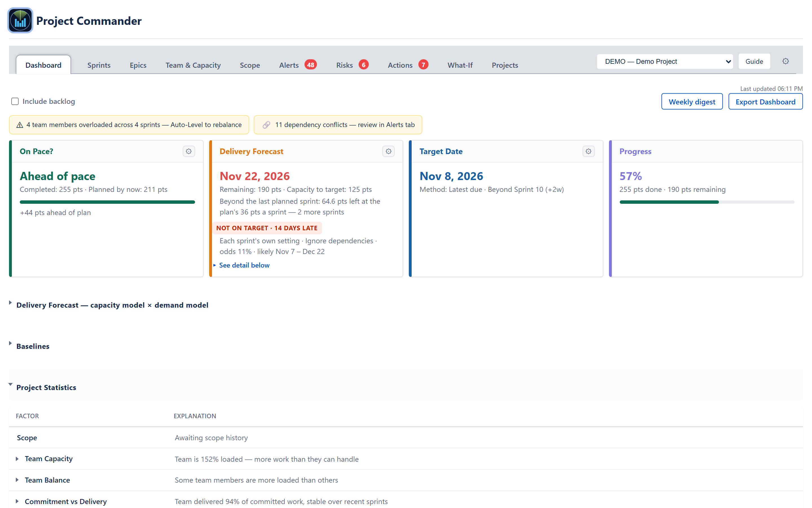Click the Scope factor row
This screenshot has height=508, width=812.
[406, 438]
